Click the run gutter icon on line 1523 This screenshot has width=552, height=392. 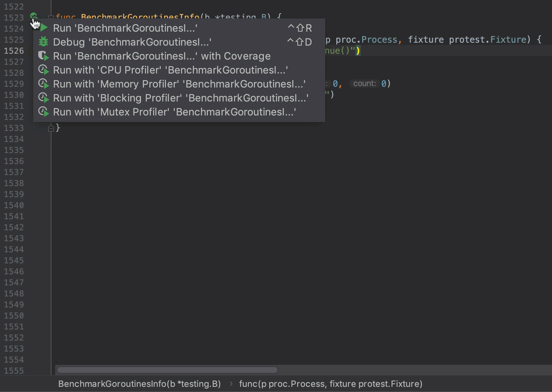pyautogui.click(x=33, y=16)
